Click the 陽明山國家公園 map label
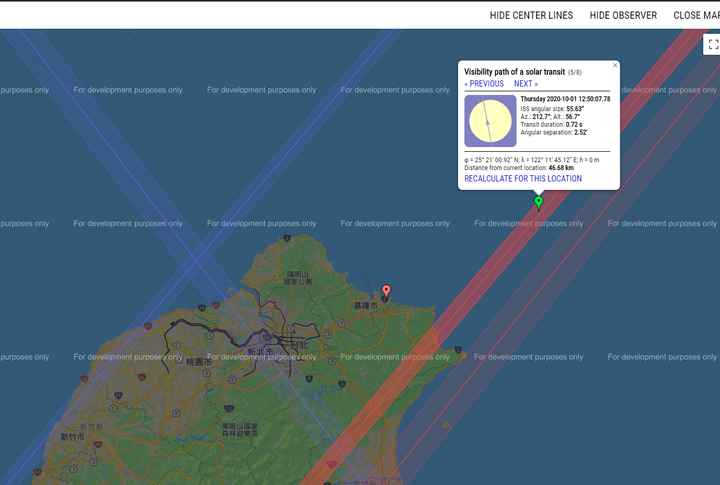This screenshot has height=485, width=720. [x=298, y=278]
